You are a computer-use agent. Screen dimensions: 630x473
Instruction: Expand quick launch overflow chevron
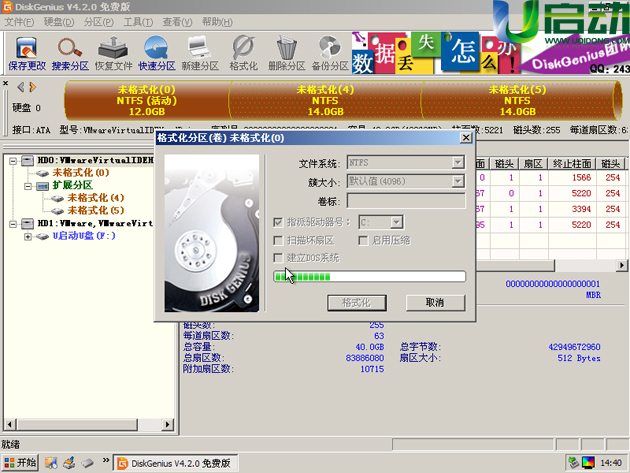(106, 460)
